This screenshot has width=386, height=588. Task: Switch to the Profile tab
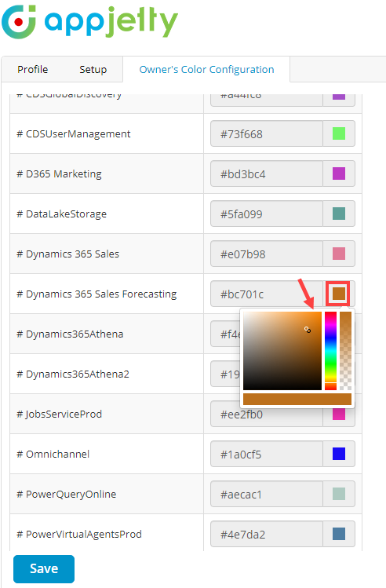(33, 69)
